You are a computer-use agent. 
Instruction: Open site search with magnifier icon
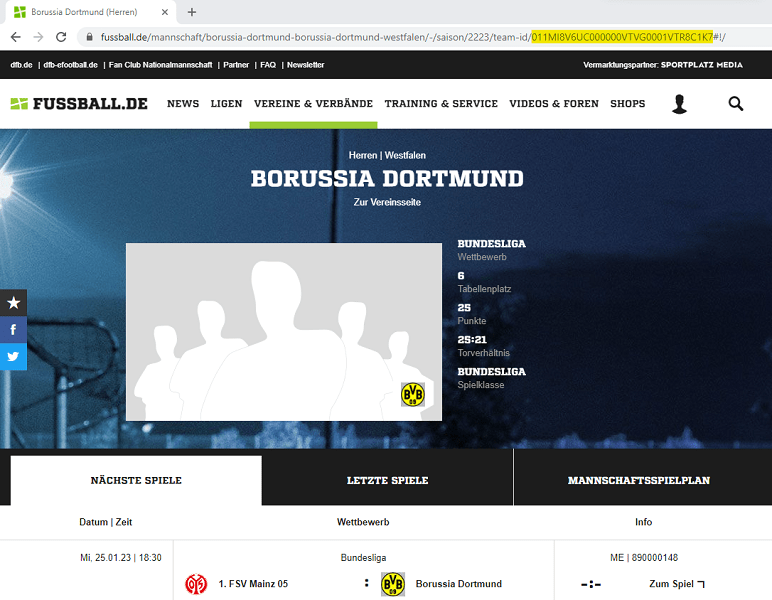tap(736, 103)
